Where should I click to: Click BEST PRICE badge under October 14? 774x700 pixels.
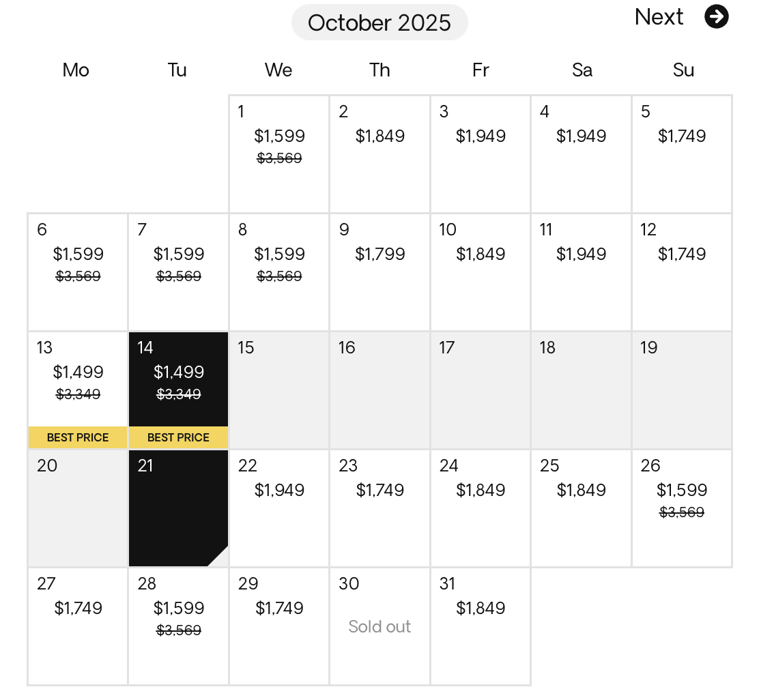pyautogui.click(x=178, y=437)
